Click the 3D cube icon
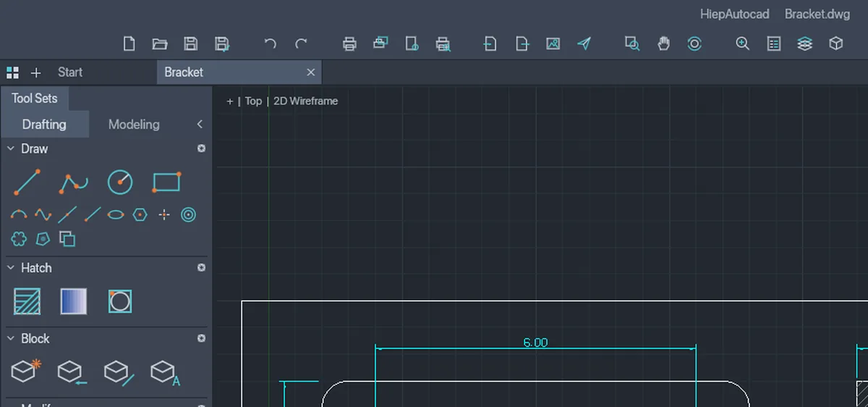 pyautogui.click(x=836, y=43)
